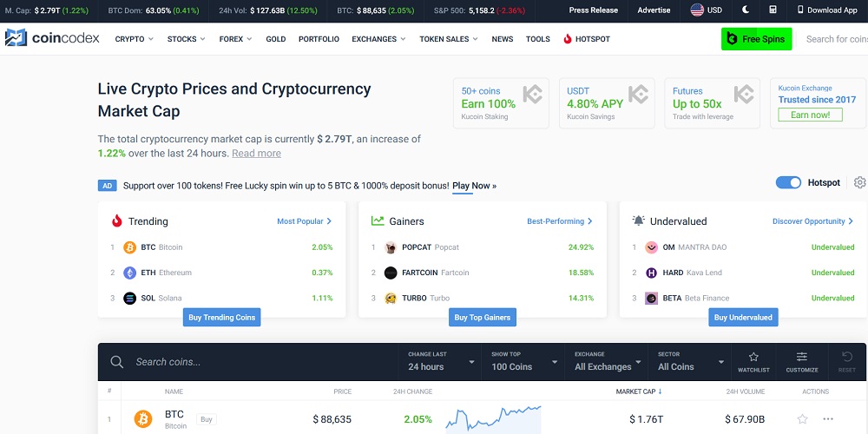868x434 pixels.
Task: Open the calculator icon in top bar
Action: (x=773, y=10)
